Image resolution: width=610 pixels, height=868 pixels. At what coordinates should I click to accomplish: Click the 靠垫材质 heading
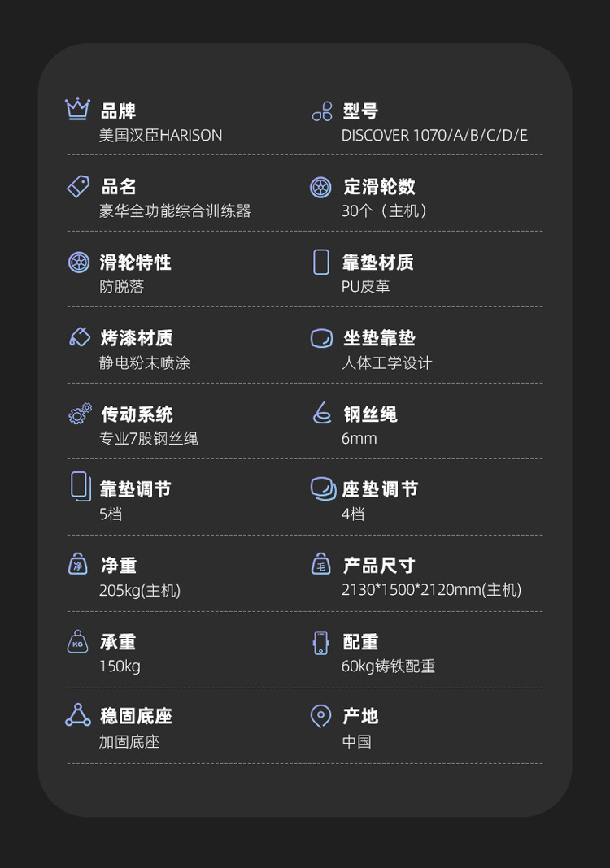(x=378, y=262)
